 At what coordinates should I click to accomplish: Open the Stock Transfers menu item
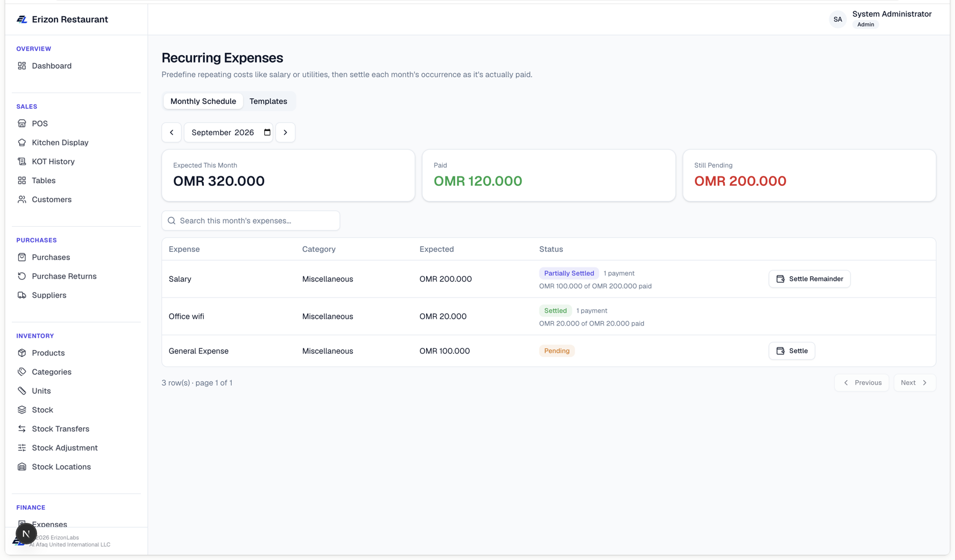coord(77,429)
